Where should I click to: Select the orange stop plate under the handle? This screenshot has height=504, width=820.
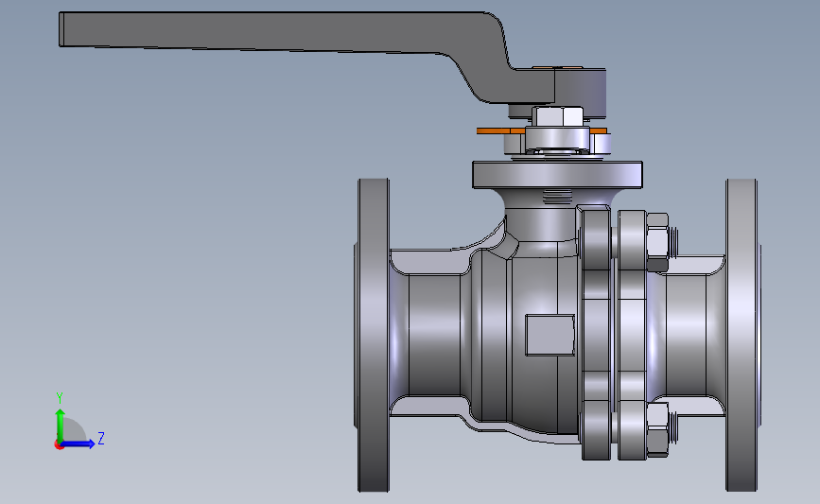(500, 130)
